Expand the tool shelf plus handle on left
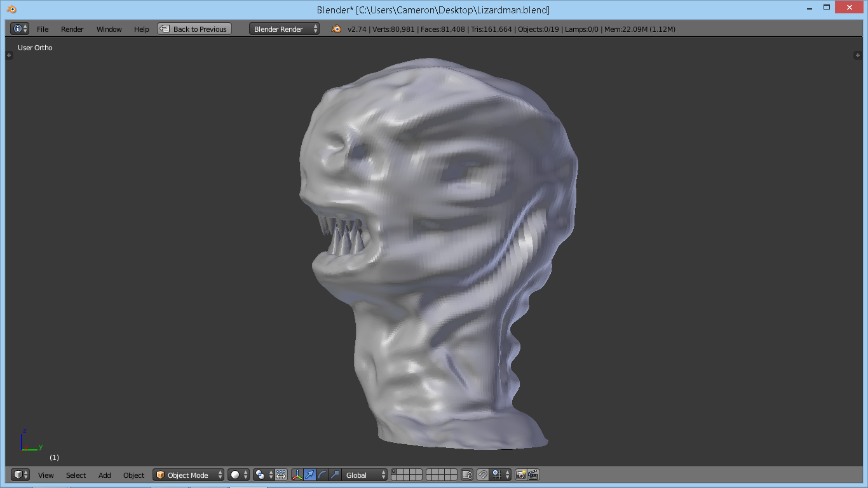This screenshot has height=488, width=868. pos(9,55)
